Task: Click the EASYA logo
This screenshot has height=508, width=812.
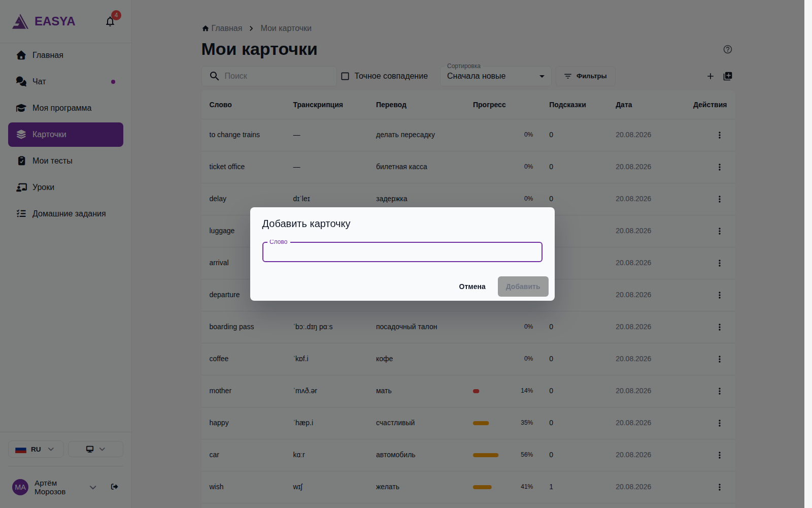Action: click(x=44, y=21)
